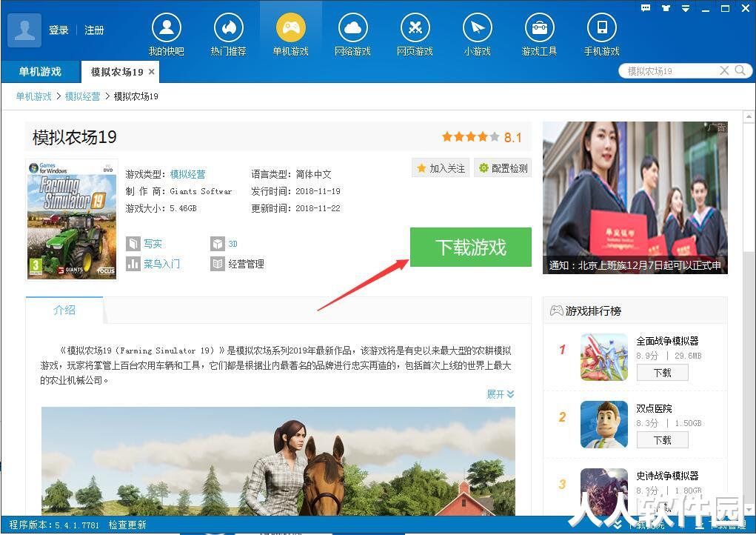Click the scrollbar up arrow
This screenshot has height=535, width=756.
(x=749, y=116)
